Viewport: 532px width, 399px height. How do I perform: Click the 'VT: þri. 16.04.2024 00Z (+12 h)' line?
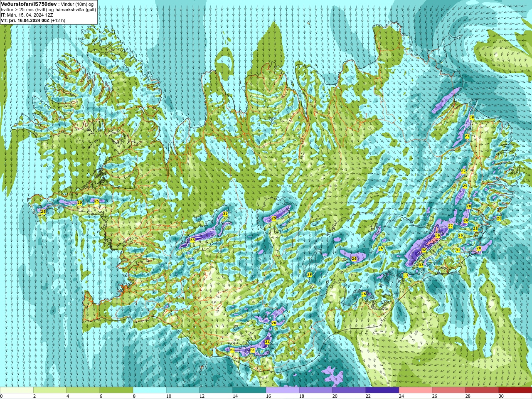coord(33,20)
